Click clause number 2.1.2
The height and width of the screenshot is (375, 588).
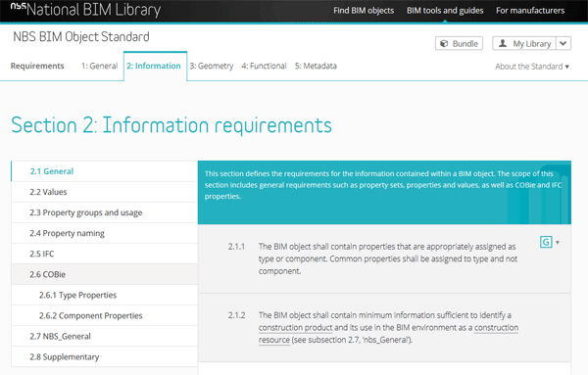click(236, 315)
